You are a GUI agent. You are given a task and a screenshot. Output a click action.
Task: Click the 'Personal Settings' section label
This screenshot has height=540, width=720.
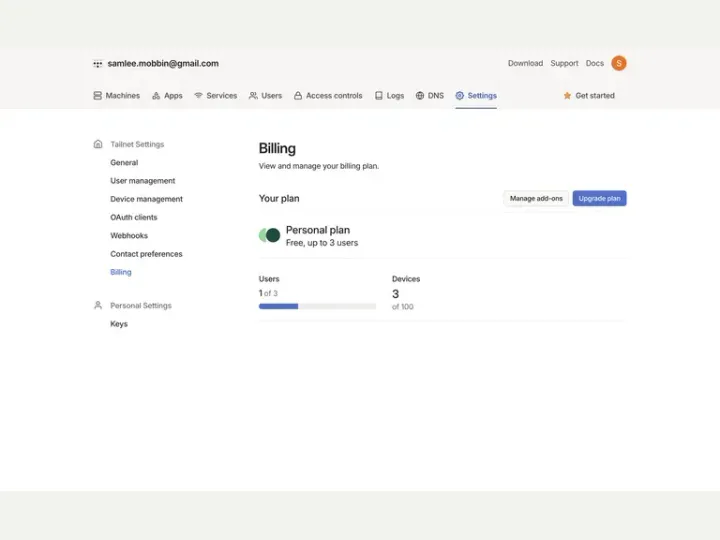coord(141,305)
